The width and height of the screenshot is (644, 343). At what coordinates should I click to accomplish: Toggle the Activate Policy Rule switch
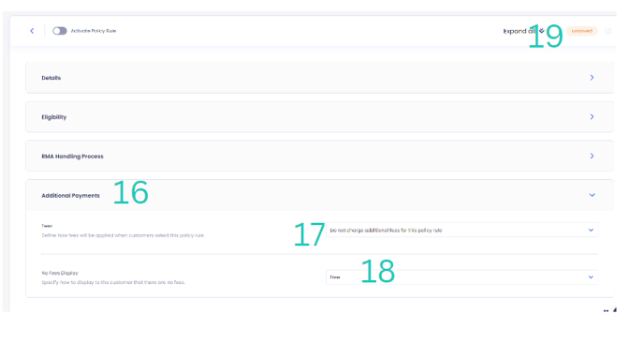coord(60,31)
